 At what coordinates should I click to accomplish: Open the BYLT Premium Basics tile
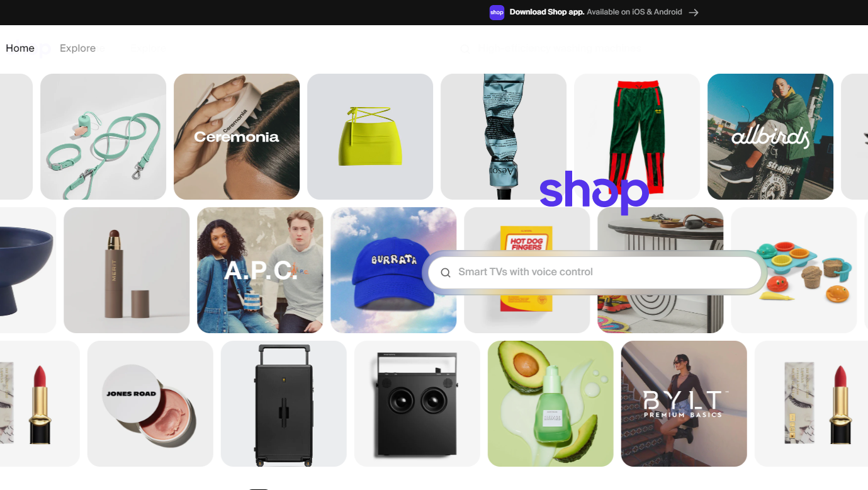pyautogui.click(x=684, y=404)
